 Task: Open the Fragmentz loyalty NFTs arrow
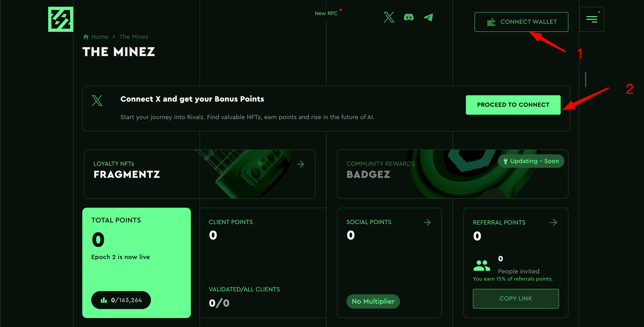point(300,164)
